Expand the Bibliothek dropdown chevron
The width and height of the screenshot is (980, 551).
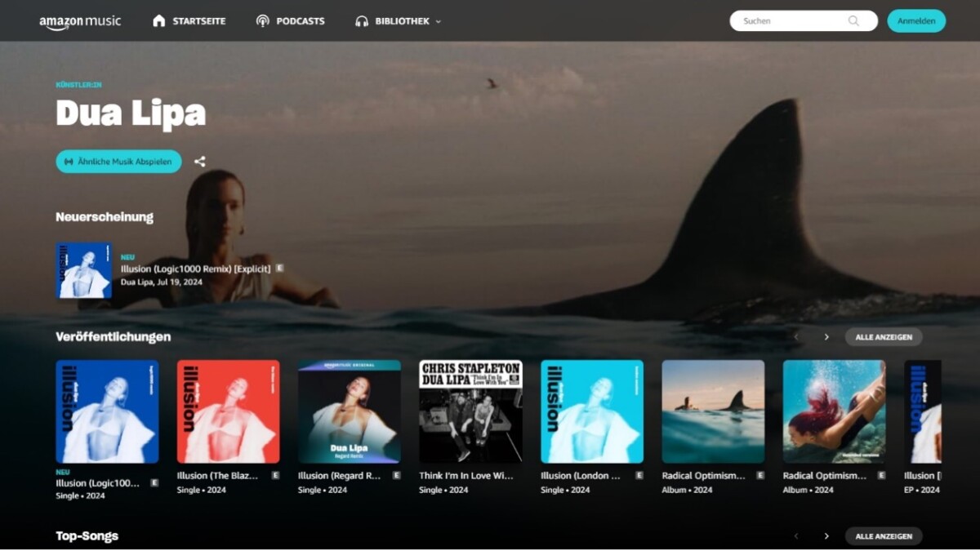[x=439, y=21]
